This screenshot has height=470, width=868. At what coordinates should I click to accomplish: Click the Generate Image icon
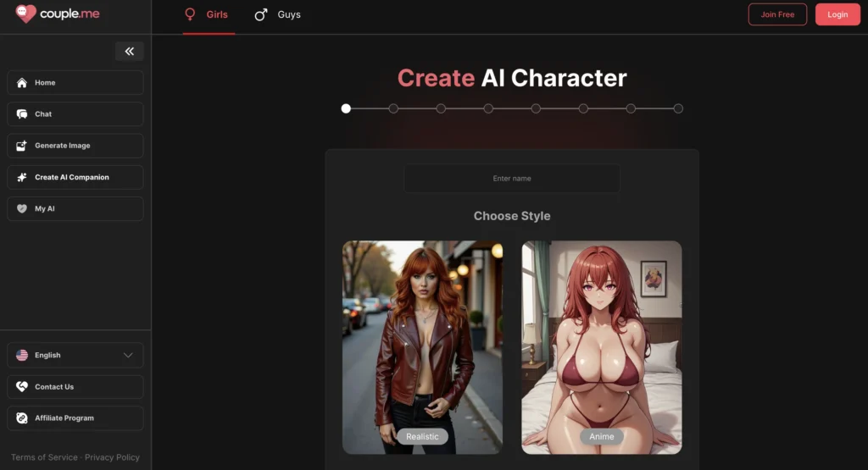22,146
